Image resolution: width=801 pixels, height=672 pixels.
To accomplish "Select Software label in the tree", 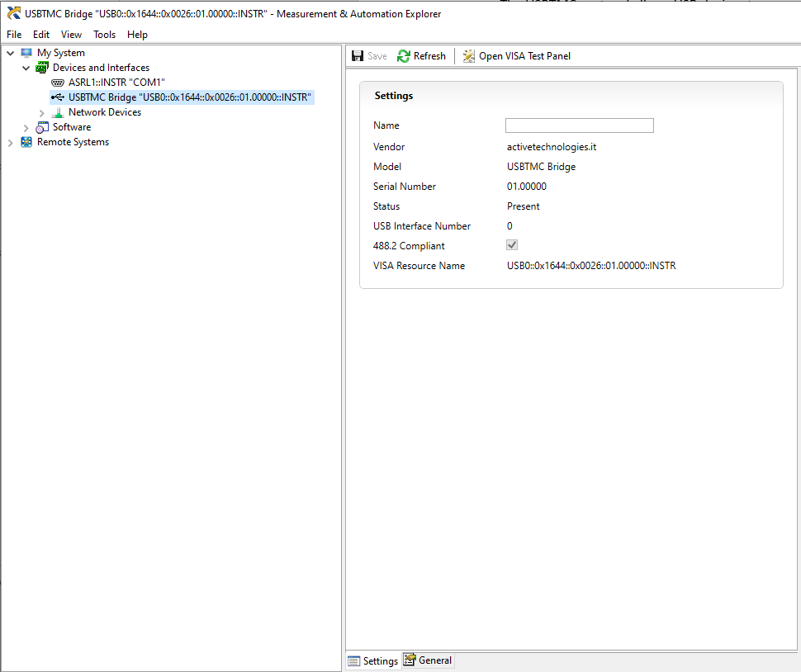I will (x=72, y=126).
